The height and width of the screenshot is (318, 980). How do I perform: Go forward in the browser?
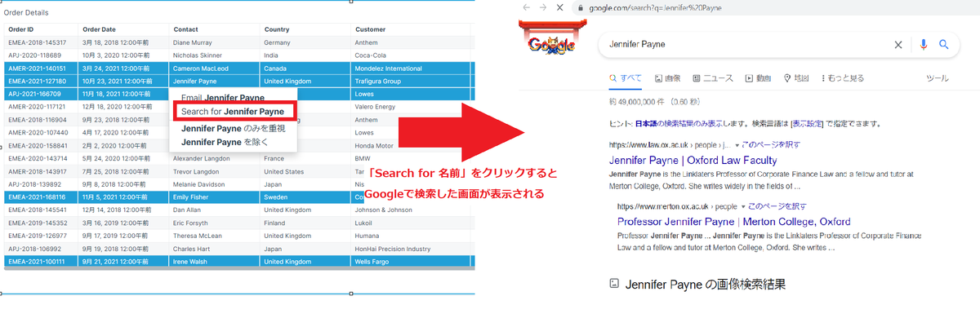pos(542,7)
